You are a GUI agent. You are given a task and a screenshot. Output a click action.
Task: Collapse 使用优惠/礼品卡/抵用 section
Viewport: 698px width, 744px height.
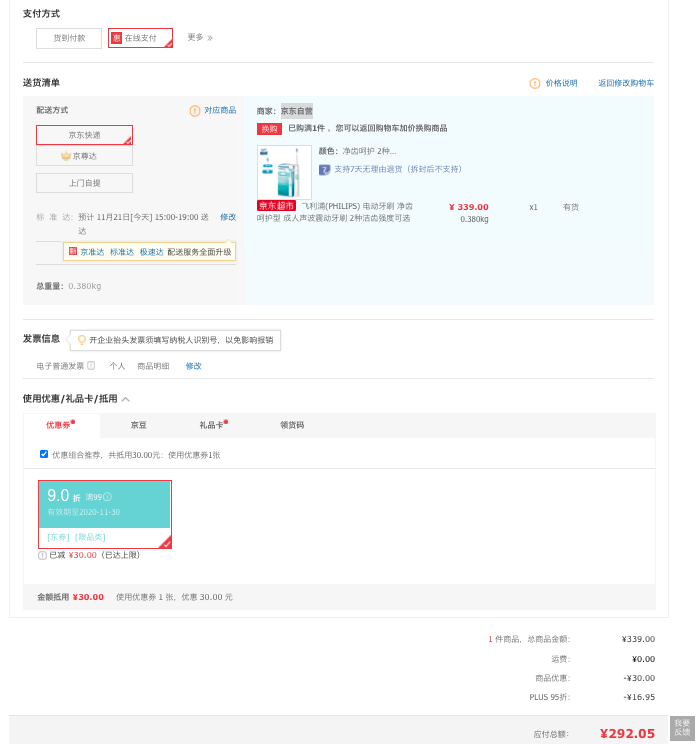point(126,399)
